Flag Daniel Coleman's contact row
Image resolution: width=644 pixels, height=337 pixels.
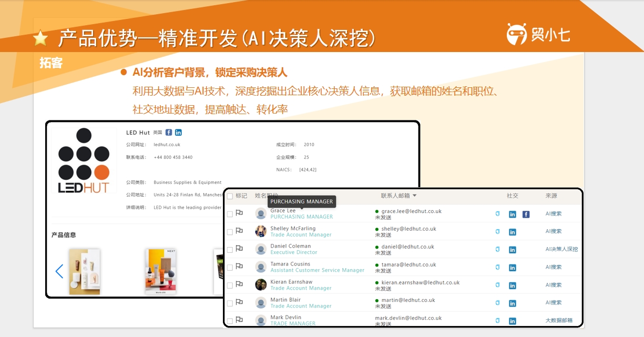[239, 249]
